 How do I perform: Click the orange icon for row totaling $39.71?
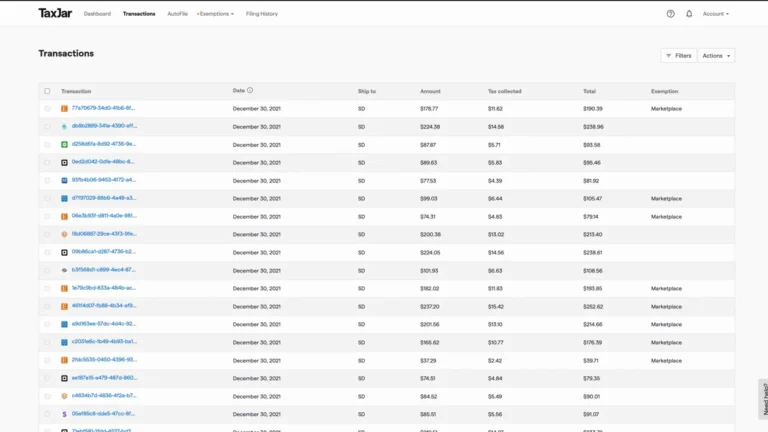point(64,360)
